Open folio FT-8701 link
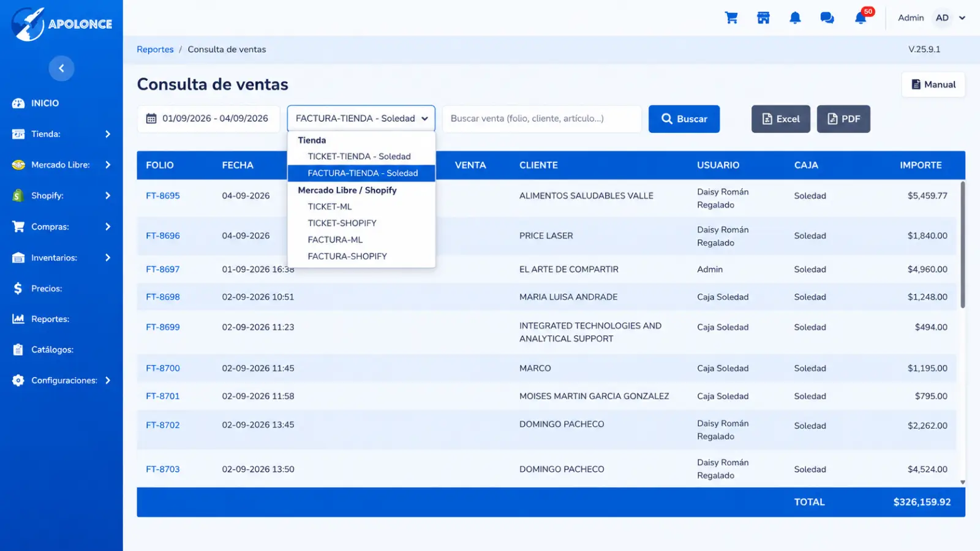This screenshot has height=551, width=980. [x=163, y=396]
